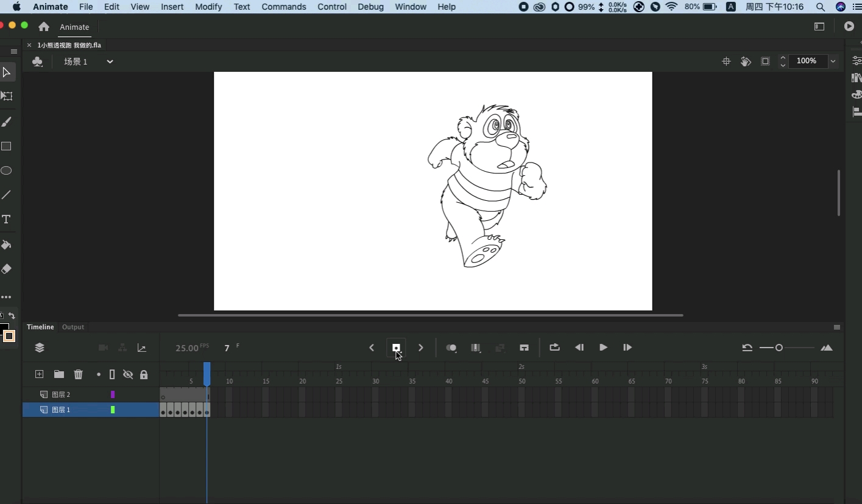Toggle visibility of all layers

(x=128, y=374)
